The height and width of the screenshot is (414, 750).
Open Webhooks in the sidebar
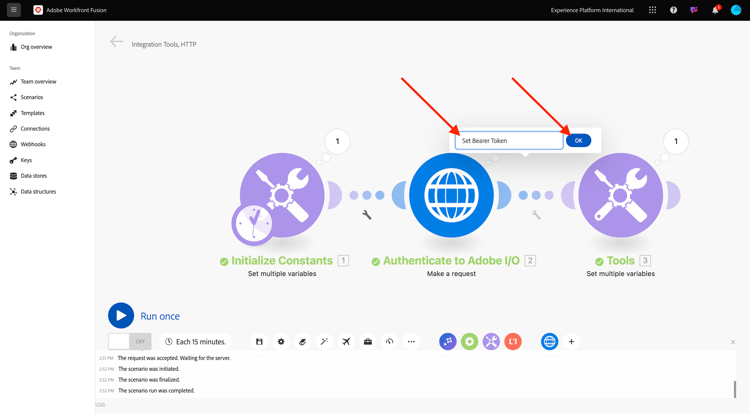click(x=28, y=144)
